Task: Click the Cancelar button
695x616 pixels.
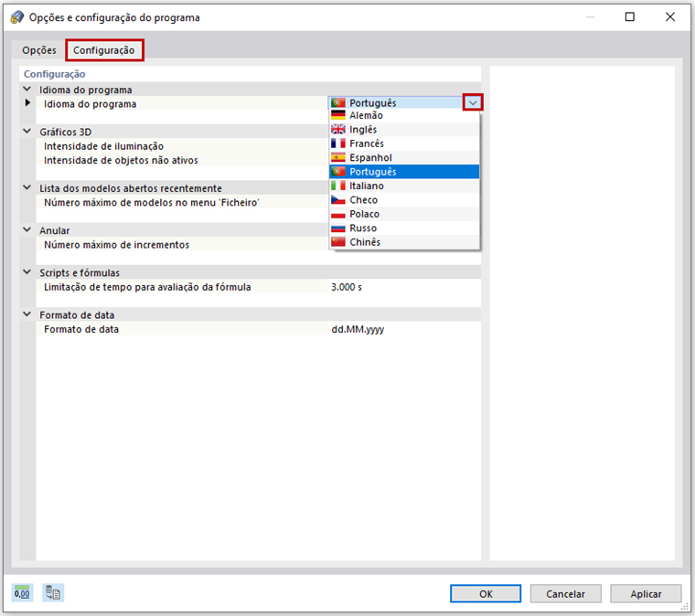Action: pos(565,593)
